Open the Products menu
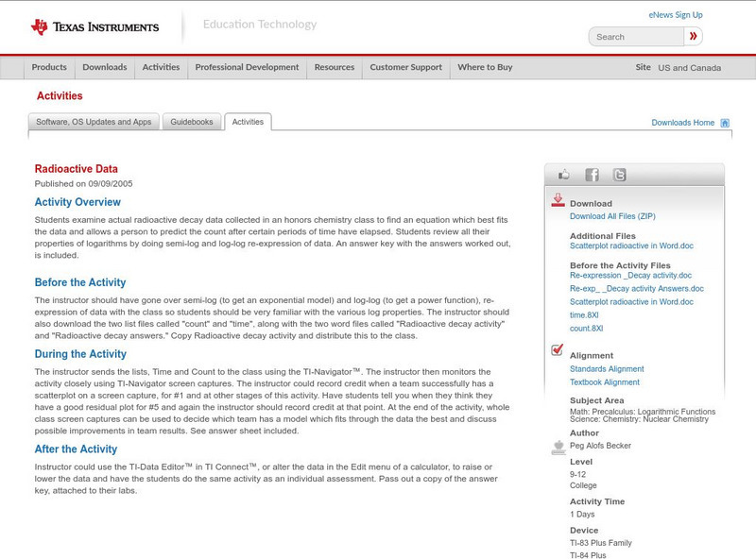The height and width of the screenshot is (559, 756). [49, 67]
